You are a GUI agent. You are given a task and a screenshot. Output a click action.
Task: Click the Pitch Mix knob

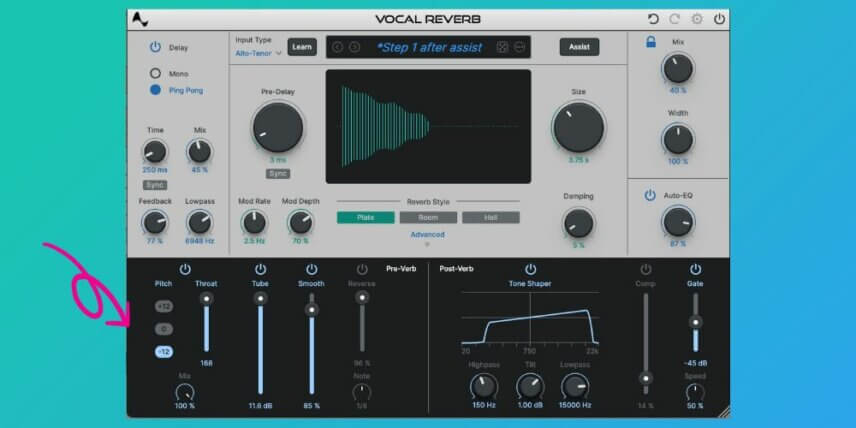tap(185, 392)
